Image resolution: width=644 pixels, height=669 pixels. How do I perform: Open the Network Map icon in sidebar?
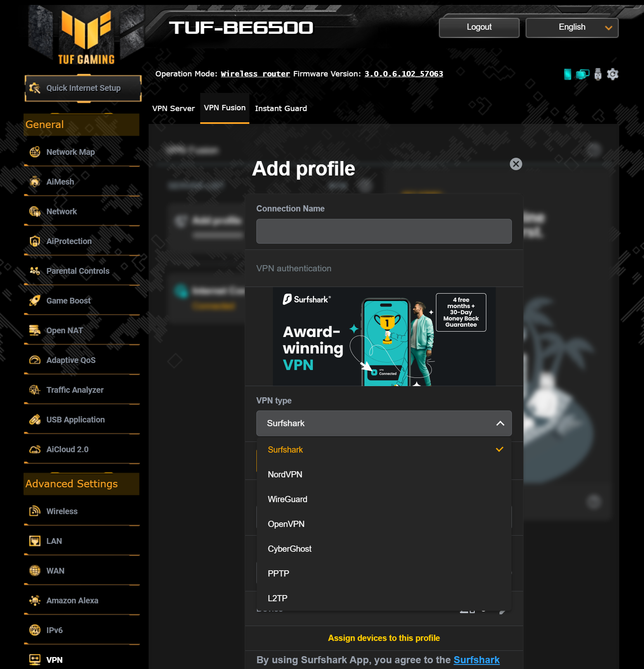(x=35, y=152)
